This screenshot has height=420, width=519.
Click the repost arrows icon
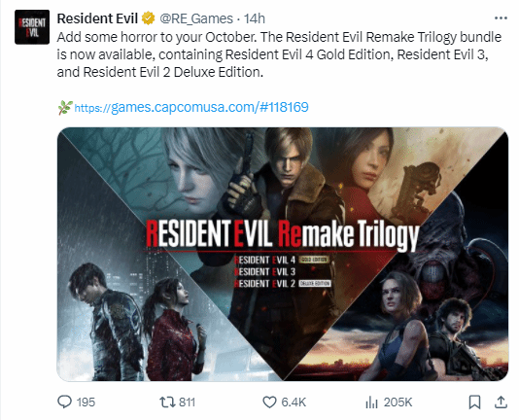(166, 402)
